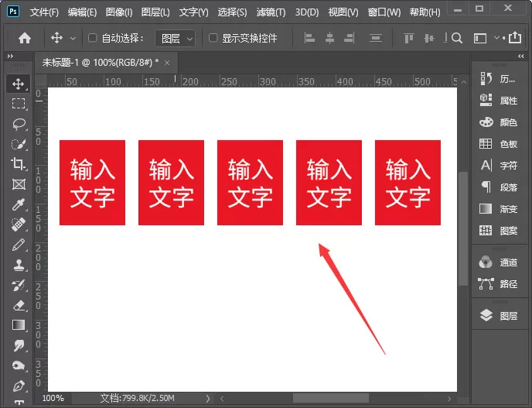
Task: Open the 图层 layers panel button
Action: [x=498, y=316]
